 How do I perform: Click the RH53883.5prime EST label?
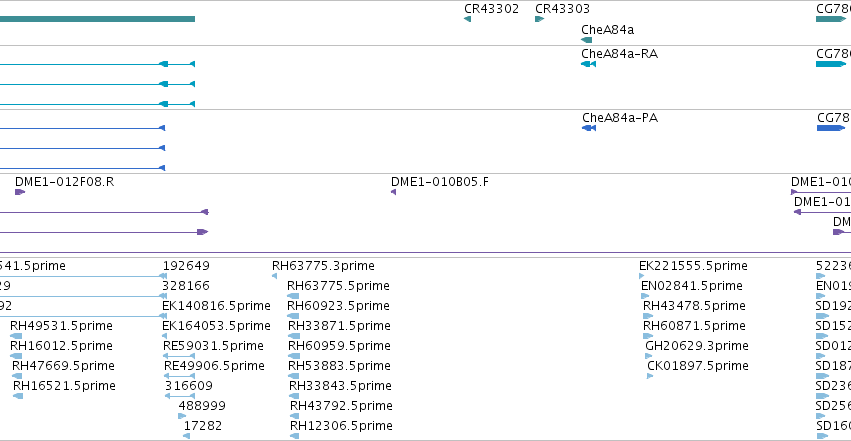[x=339, y=366]
